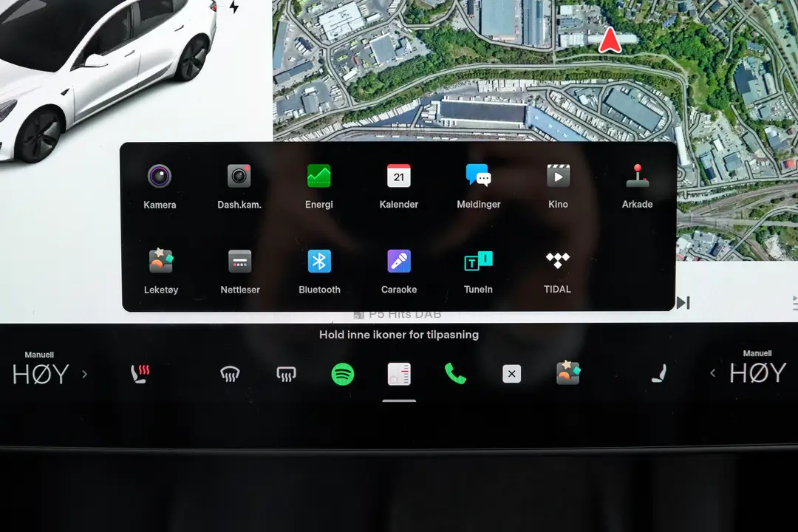The height and width of the screenshot is (532, 798).
Task: Open the radio app in the bottom bar
Action: pyautogui.click(x=399, y=374)
